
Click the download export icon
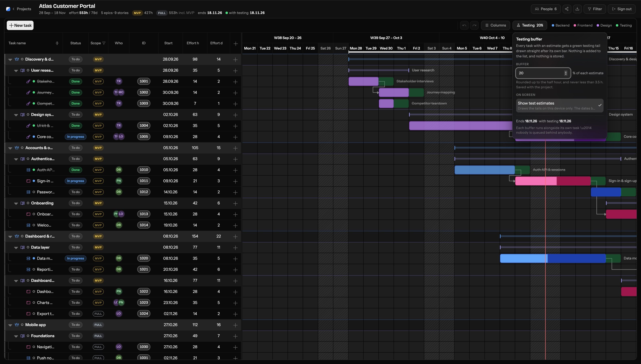(x=577, y=9)
